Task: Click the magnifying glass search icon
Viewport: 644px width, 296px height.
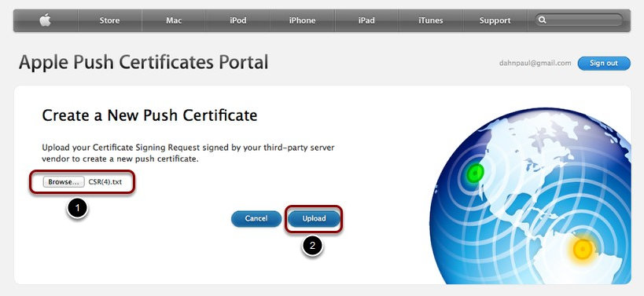Action: pos(542,20)
